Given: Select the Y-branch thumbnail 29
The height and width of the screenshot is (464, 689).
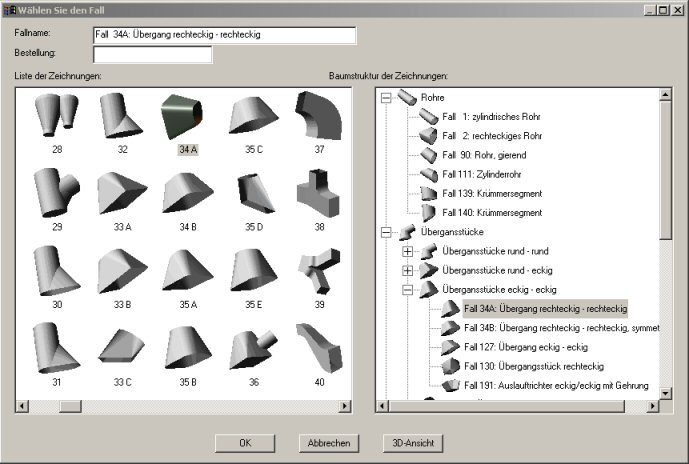Looking at the screenshot, I should tap(57, 192).
